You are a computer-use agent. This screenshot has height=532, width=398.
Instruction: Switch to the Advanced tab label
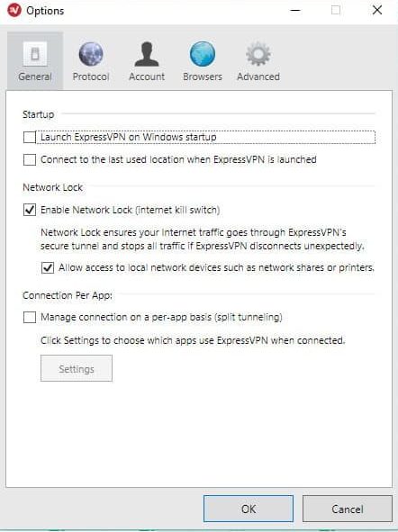(x=258, y=77)
